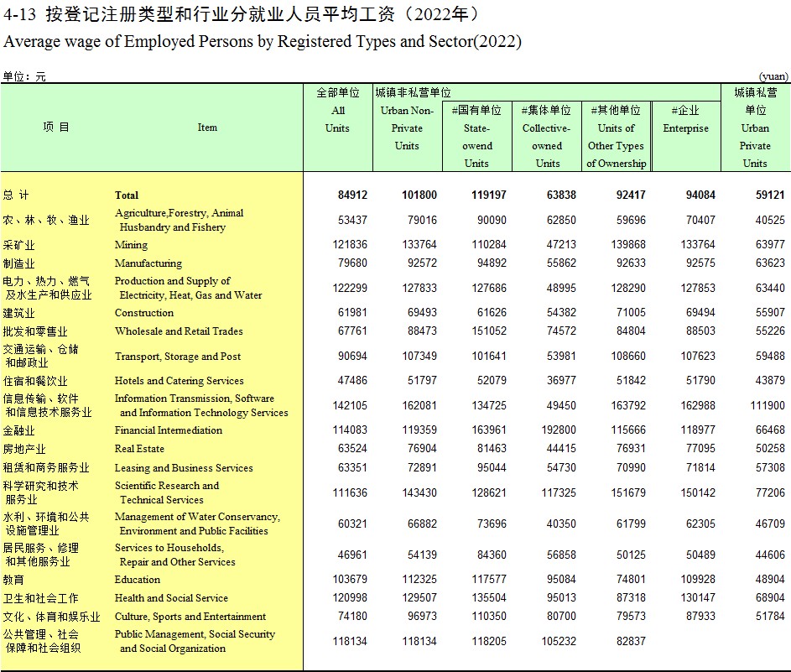Click the 'Education' row label
Screen dimensions: 791x672
click(138, 579)
